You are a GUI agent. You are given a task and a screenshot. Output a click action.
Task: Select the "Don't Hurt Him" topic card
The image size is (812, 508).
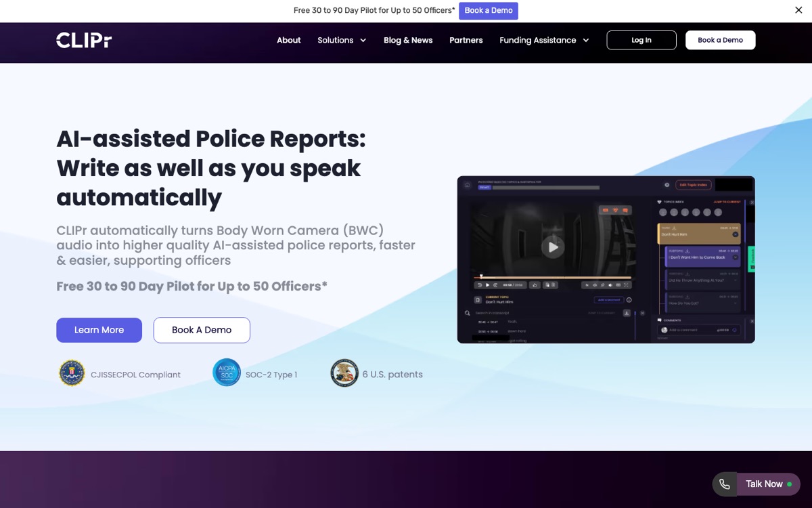[699, 234]
